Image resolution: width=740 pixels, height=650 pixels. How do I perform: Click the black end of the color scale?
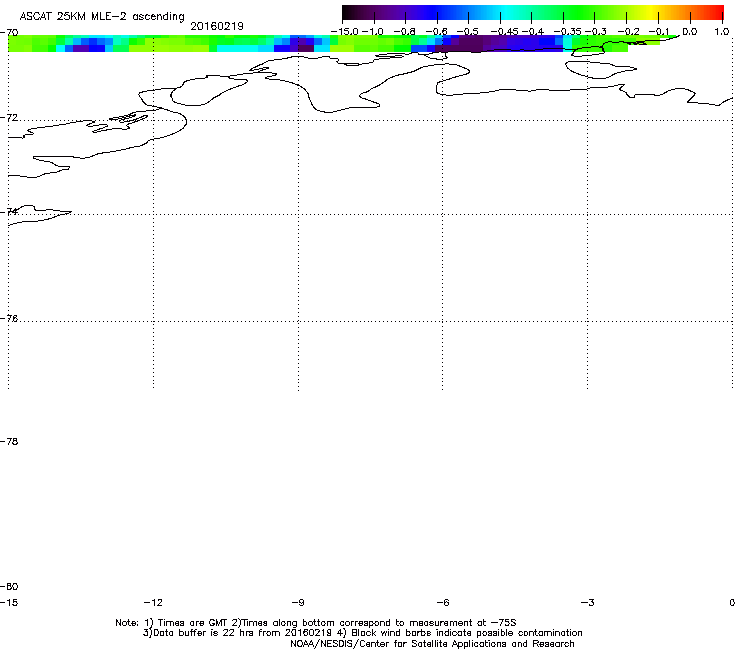point(349,13)
